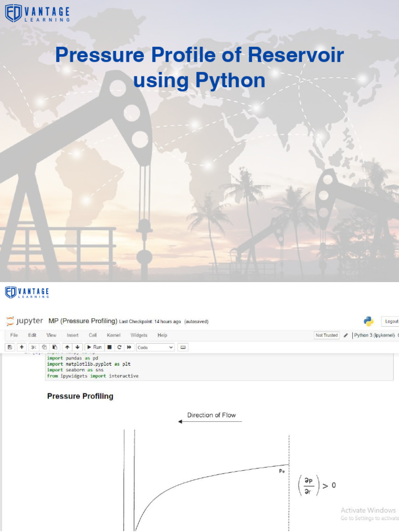Click the Direction of Flow label
Screen dimensions: 399x532
[x=211, y=415]
